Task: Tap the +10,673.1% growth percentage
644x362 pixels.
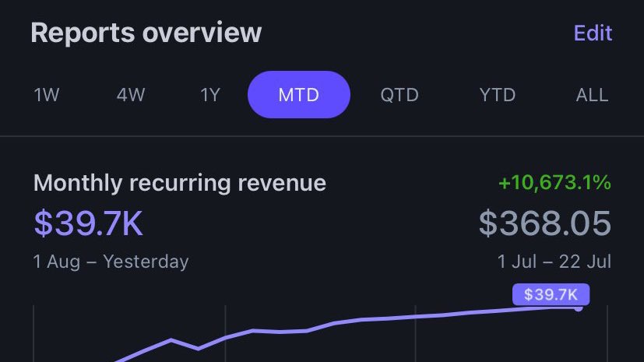Action: [x=554, y=182]
